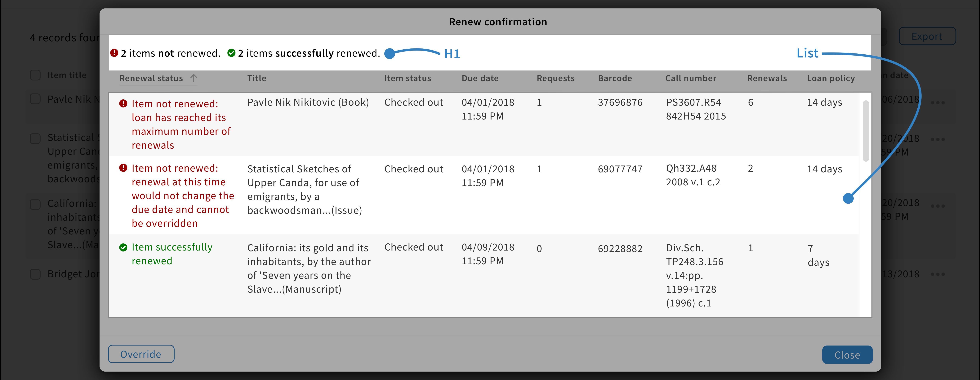Sort the list by the Due date column
Screen dimensions: 980x380
coord(480,79)
